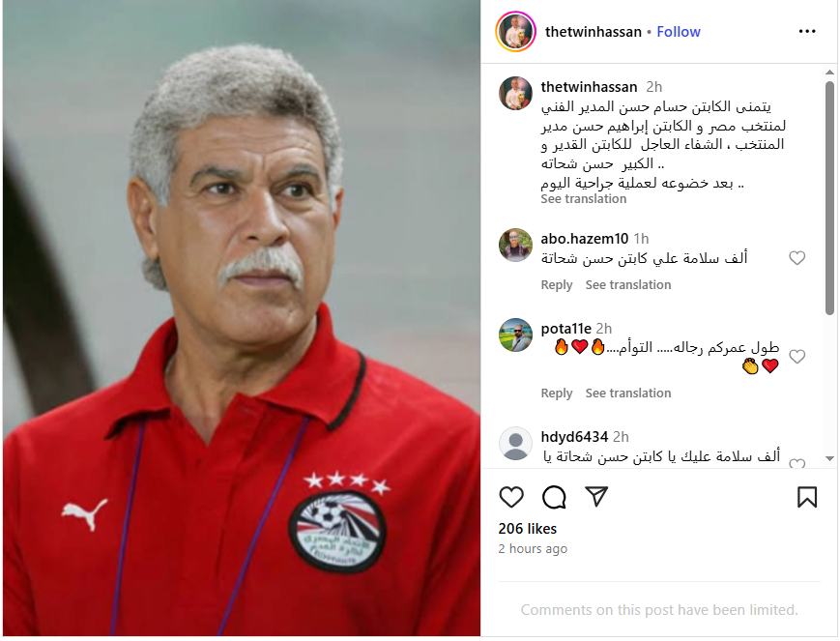Save post with bookmark icon
Viewport: 840px width, 641px height.
point(807,497)
